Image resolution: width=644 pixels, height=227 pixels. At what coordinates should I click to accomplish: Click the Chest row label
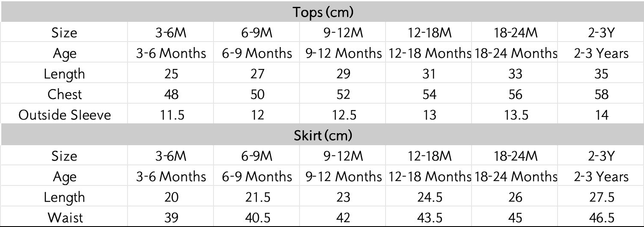pyautogui.click(x=65, y=94)
